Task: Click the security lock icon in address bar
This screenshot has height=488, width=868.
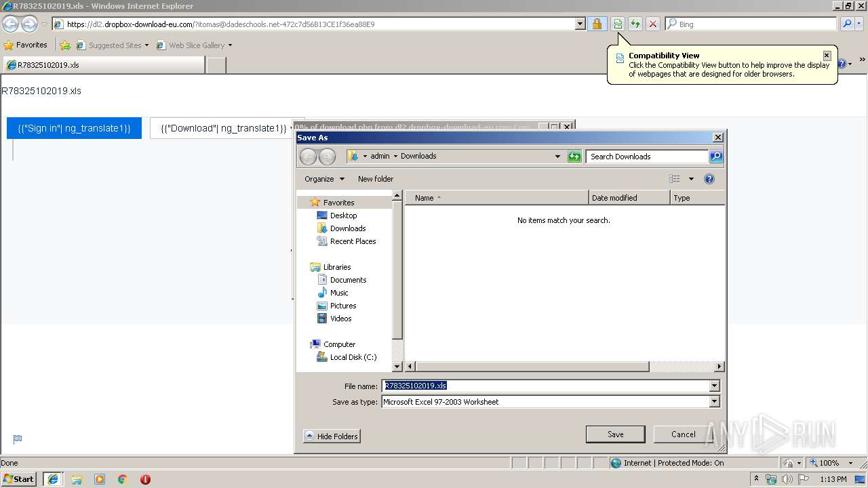Action: click(597, 24)
